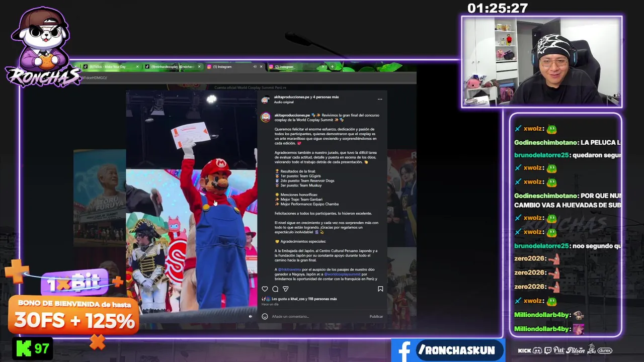Open khal_cos profile from the likes line
This screenshot has height=362, width=644.
297,299
